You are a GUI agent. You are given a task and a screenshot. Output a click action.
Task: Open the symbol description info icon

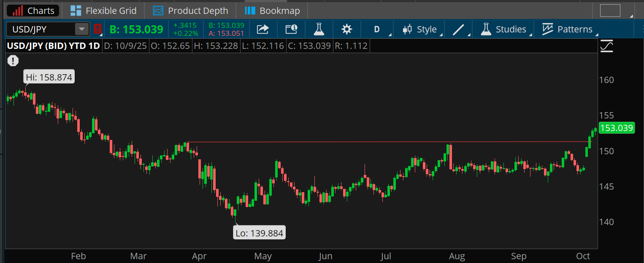pyautogui.click(x=291, y=29)
